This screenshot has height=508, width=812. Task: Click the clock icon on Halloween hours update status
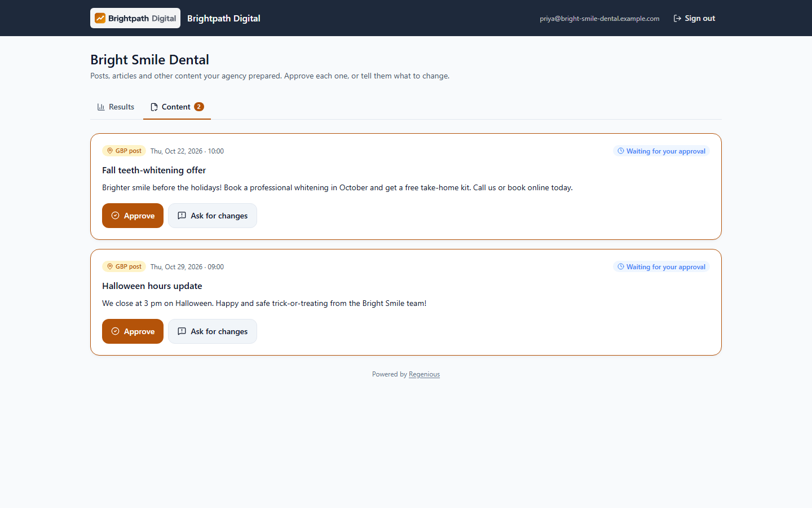coord(621,266)
